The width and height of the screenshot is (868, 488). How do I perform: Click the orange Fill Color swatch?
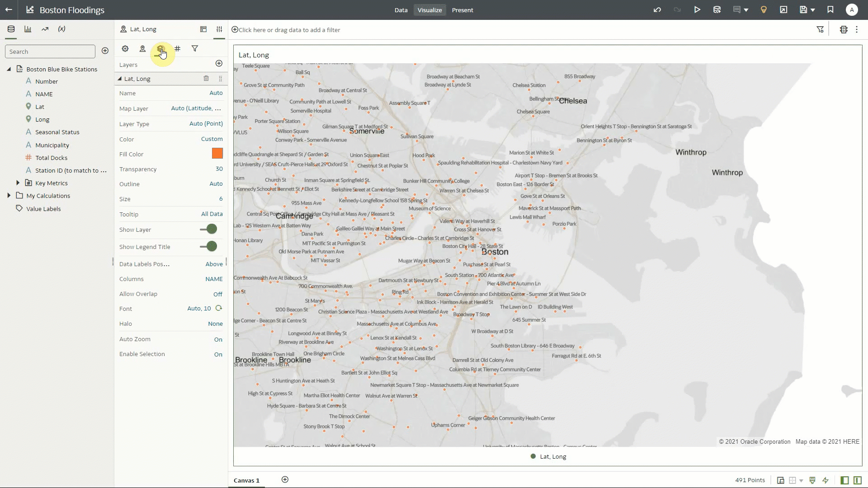[217, 154]
